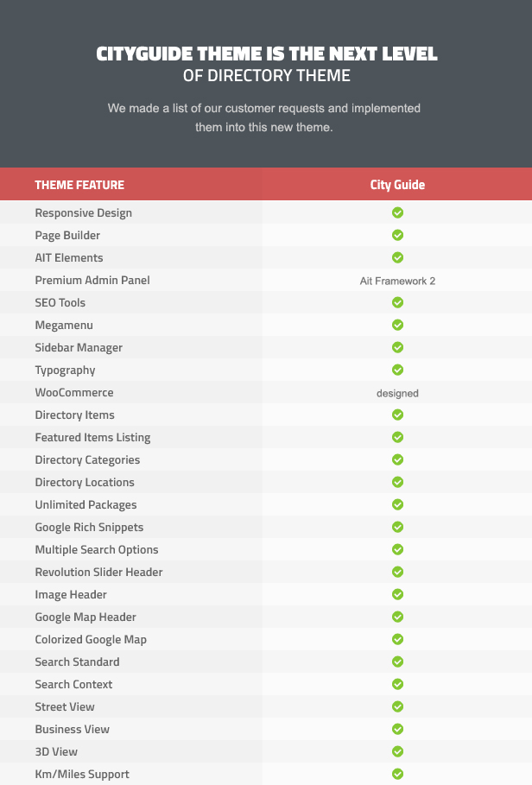Click the checkmark next to Typography
Image resolution: width=532 pixels, height=785 pixels.
[x=397, y=370]
